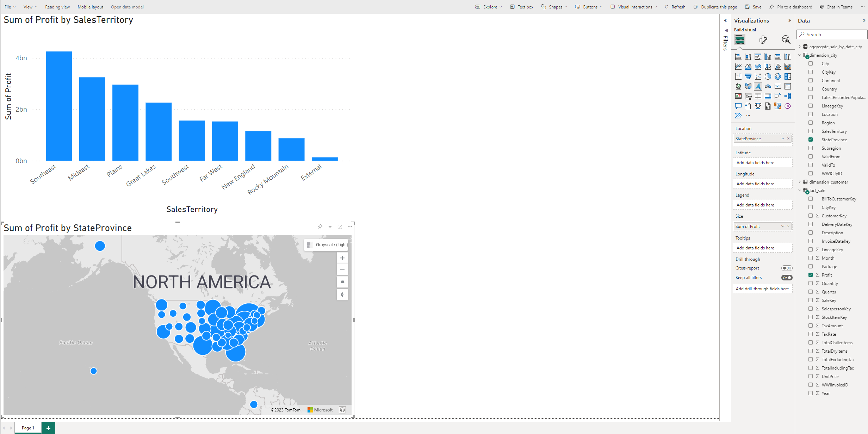Screen dimensions: 868x434
Task: Choose the funnel chart visualization
Action: pos(748,76)
